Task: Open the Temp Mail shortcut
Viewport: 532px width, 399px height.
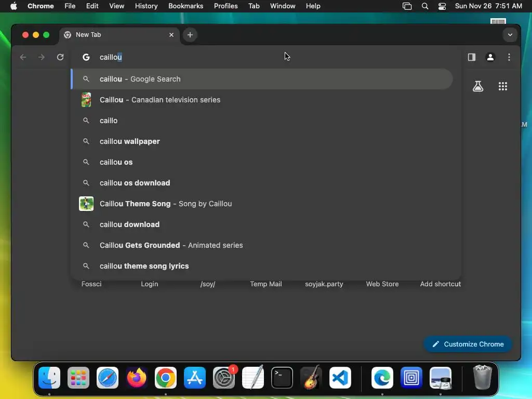Action: point(266,284)
